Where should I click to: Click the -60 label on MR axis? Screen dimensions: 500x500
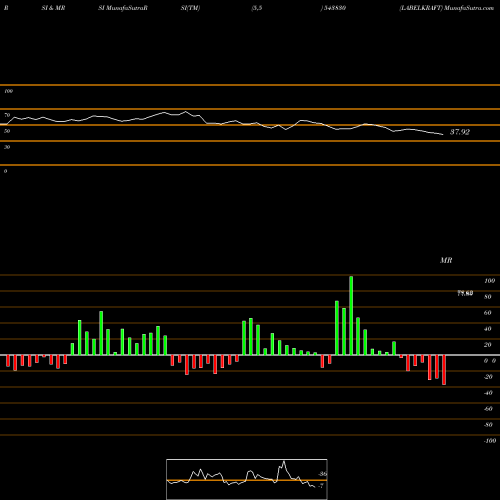(488, 409)
